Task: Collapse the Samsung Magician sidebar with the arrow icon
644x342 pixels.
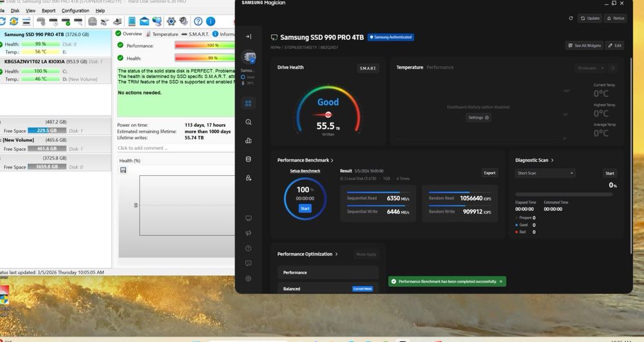Action: coord(249,37)
